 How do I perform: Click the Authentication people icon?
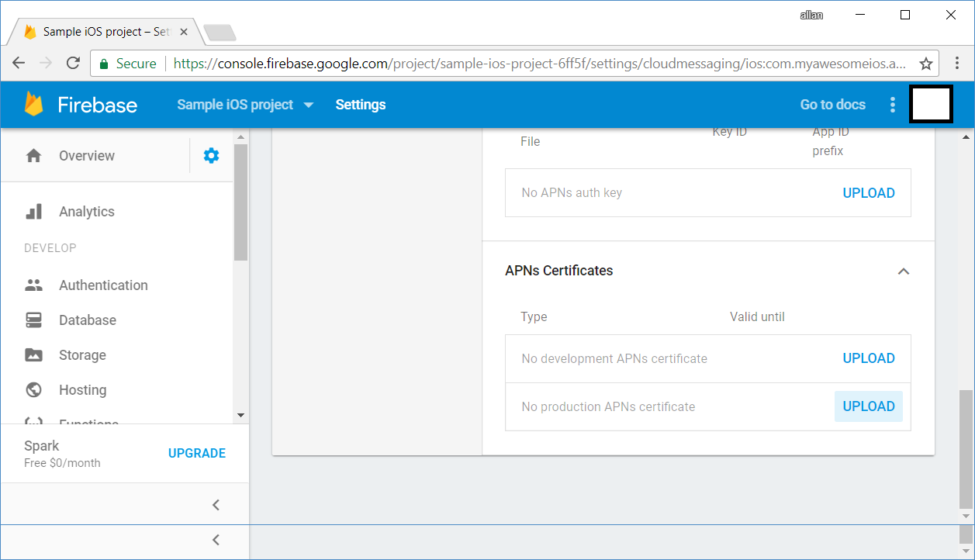pyautogui.click(x=33, y=285)
